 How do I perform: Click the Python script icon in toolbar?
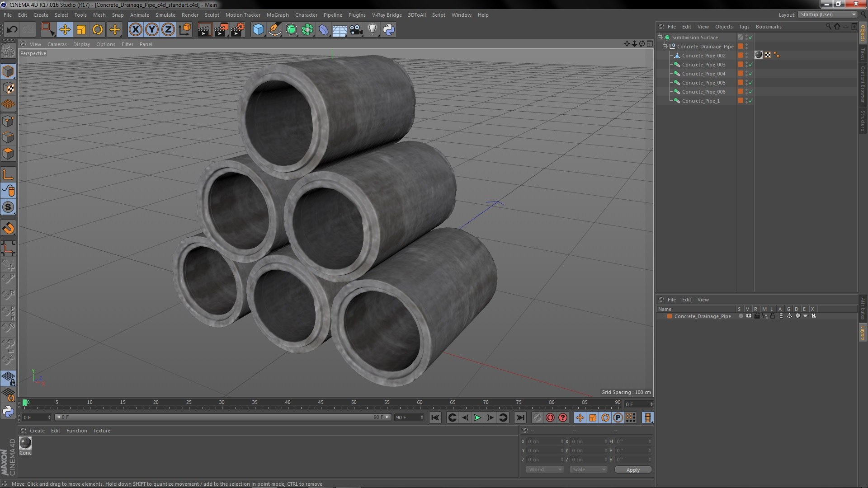click(389, 30)
